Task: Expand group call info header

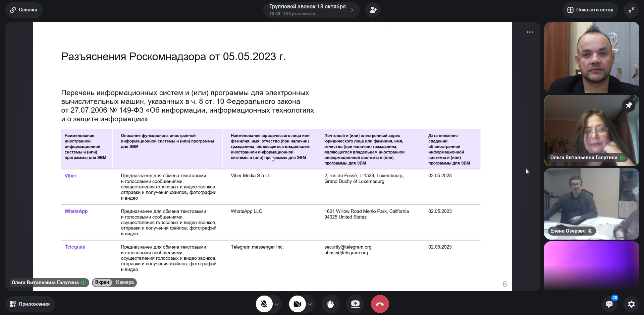Action: [x=311, y=10]
